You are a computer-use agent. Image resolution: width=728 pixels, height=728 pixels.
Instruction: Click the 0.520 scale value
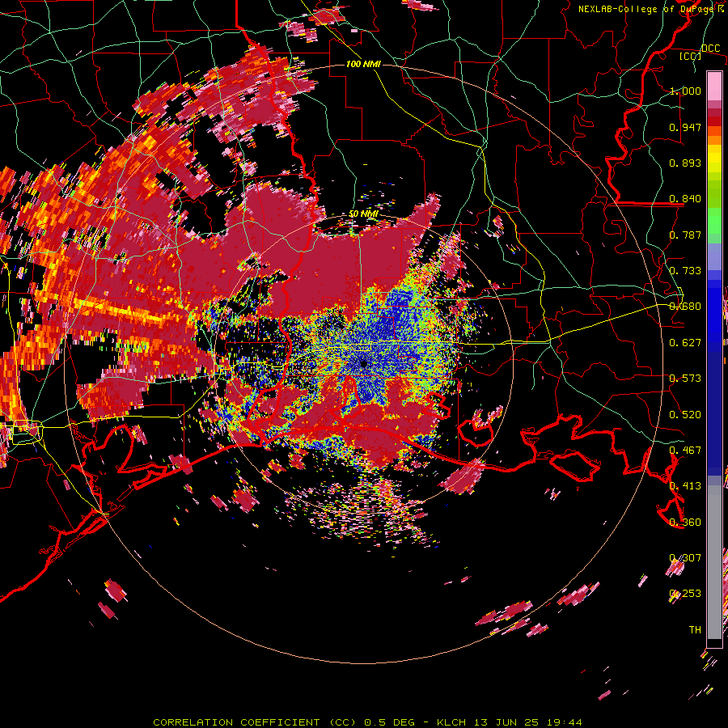[x=685, y=415]
